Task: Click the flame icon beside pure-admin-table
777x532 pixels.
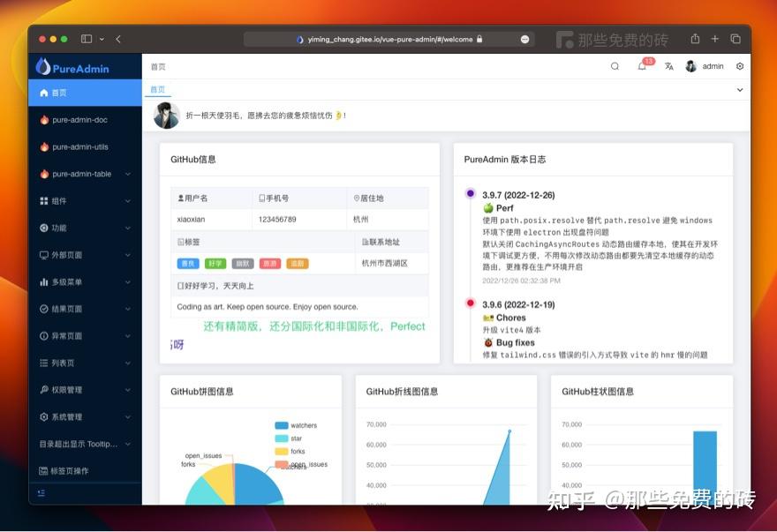Action: pyautogui.click(x=44, y=174)
